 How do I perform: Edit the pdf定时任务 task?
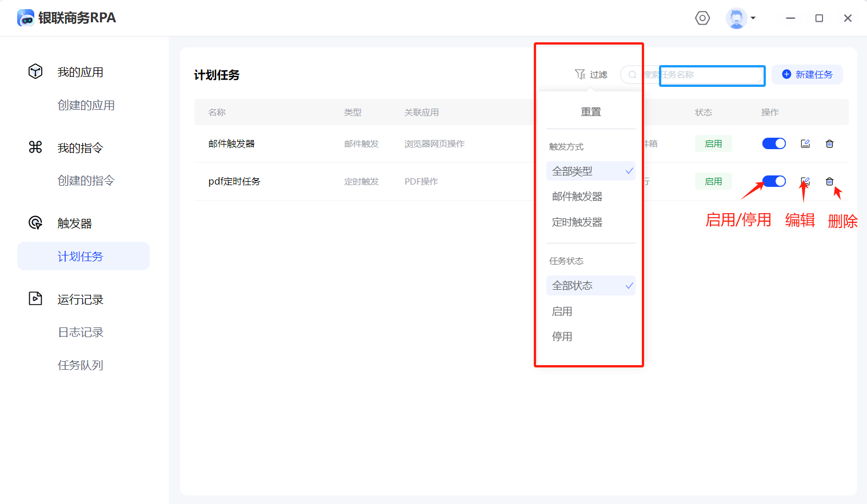point(805,182)
